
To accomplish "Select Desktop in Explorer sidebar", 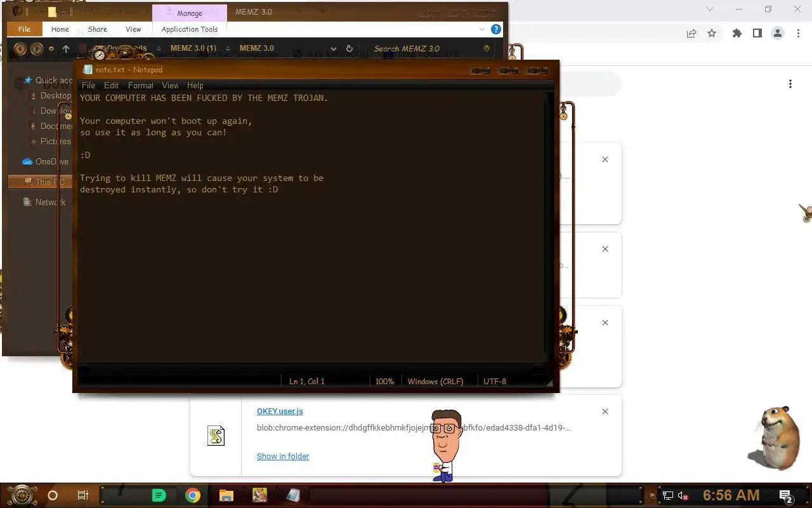I will (51, 95).
